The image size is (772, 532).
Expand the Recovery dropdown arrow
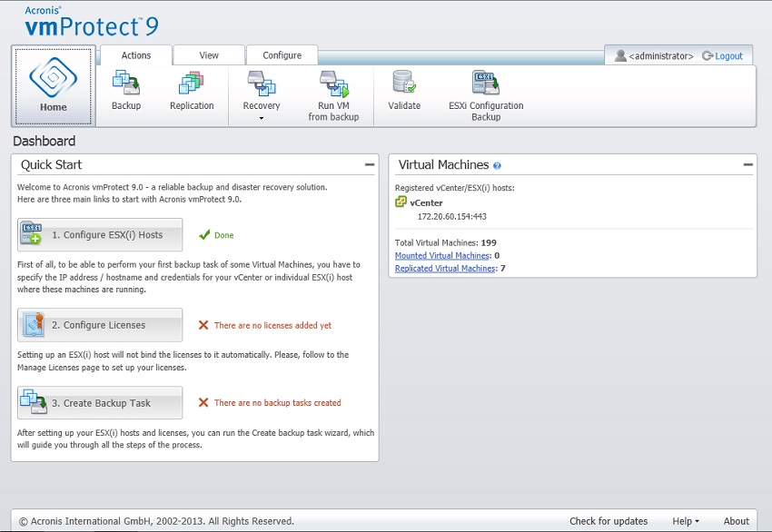click(262, 118)
